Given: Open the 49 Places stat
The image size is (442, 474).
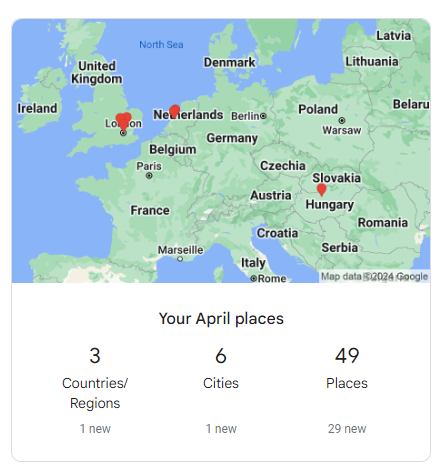Looking at the screenshot, I should pyautogui.click(x=347, y=368).
